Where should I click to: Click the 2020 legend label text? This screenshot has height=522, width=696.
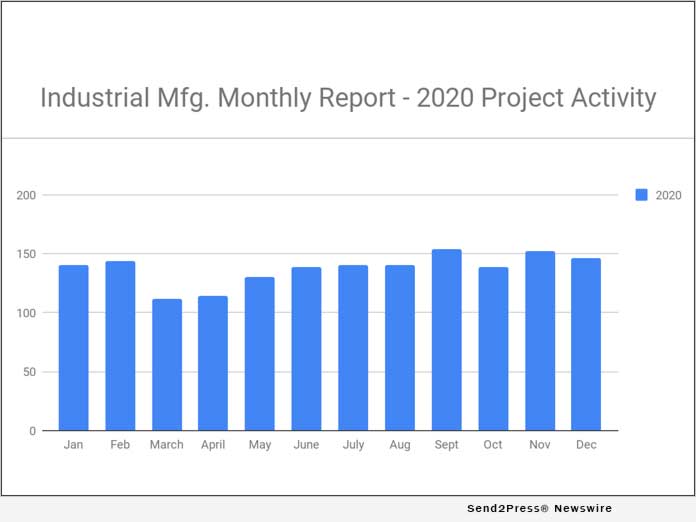click(x=668, y=195)
